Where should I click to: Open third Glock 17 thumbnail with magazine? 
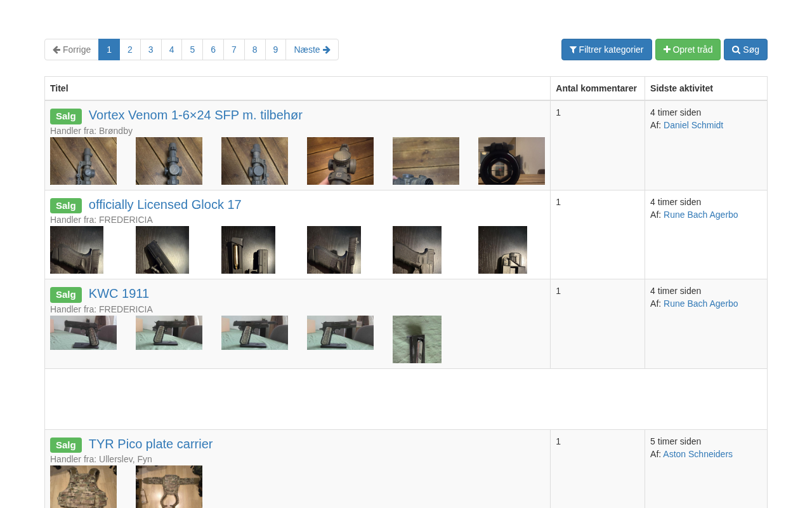coord(248,250)
